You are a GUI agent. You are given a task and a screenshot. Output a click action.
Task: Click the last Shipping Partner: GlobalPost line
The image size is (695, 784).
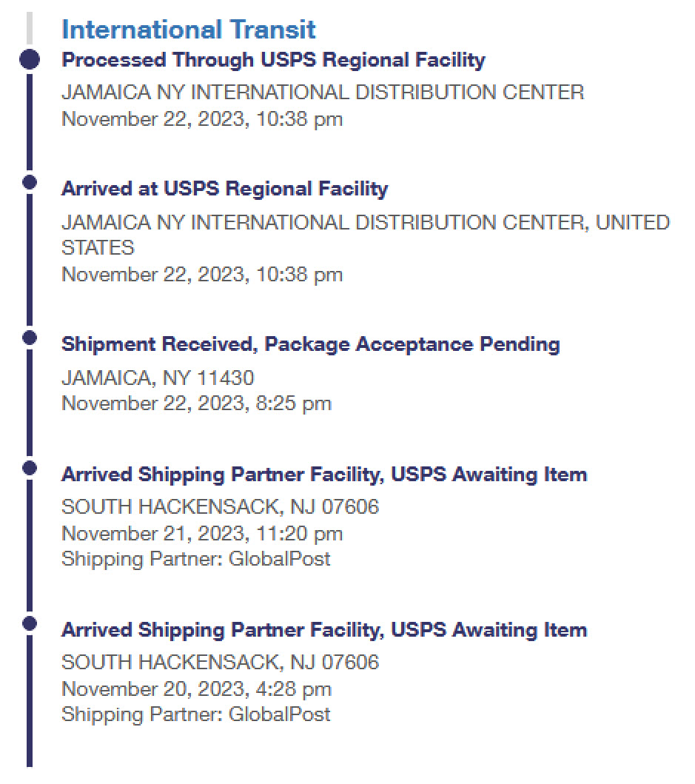click(196, 714)
